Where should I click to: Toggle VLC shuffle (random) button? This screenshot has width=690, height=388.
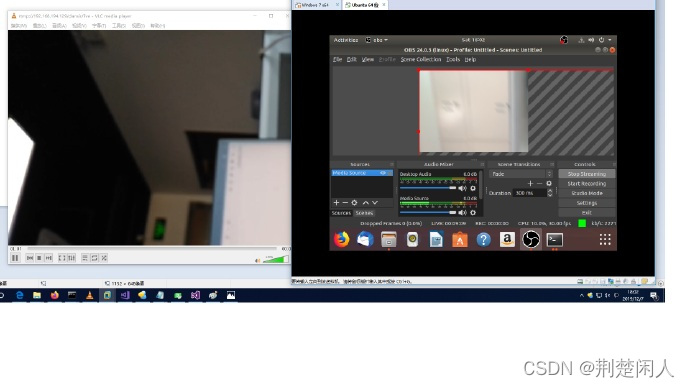[x=104, y=258]
